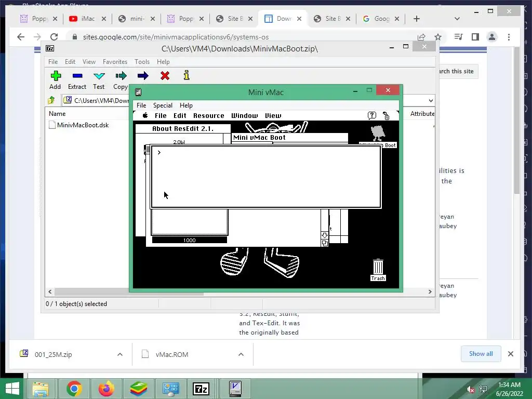Click the clock in the taskbar
Viewport: 532px width, 399px height.
pos(509,389)
